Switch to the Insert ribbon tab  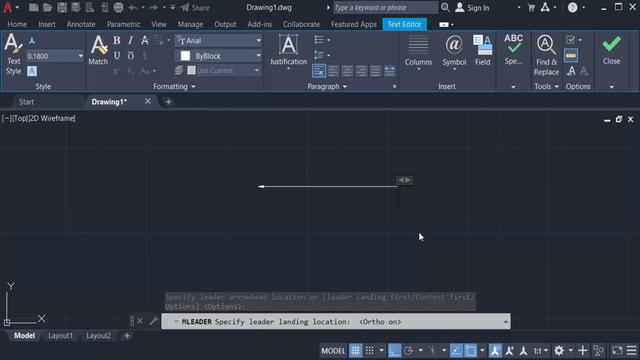tap(47, 24)
